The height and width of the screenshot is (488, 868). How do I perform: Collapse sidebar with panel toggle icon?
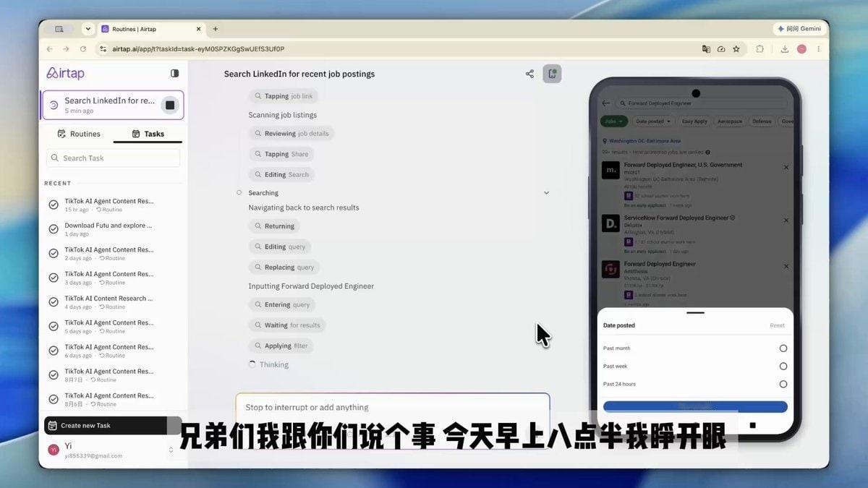pyautogui.click(x=174, y=73)
